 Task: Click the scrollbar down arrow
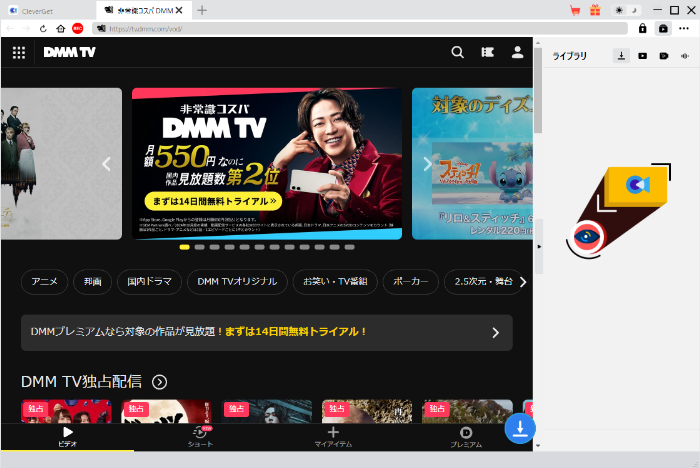pyautogui.click(x=538, y=445)
